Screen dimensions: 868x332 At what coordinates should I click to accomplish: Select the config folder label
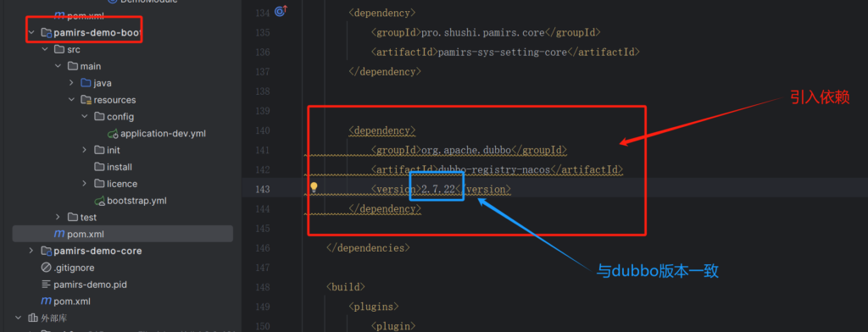point(120,117)
